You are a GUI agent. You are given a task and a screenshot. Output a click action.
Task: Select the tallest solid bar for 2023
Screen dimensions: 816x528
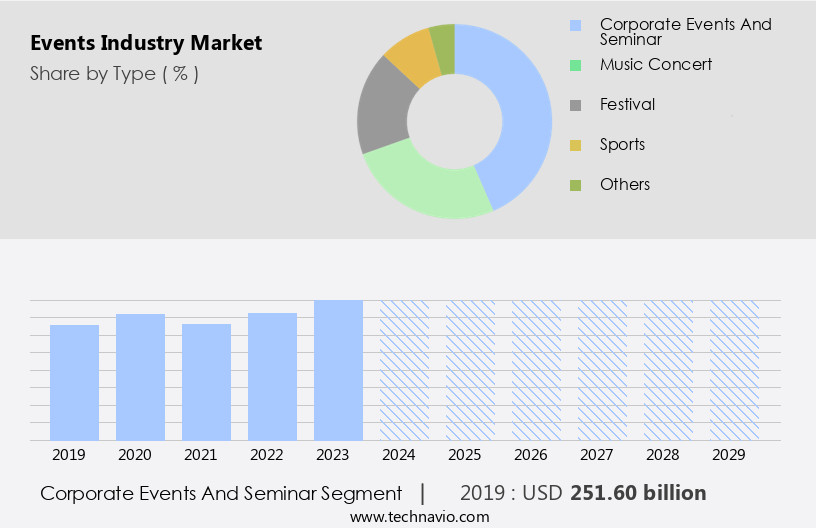click(x=338, y=370)
